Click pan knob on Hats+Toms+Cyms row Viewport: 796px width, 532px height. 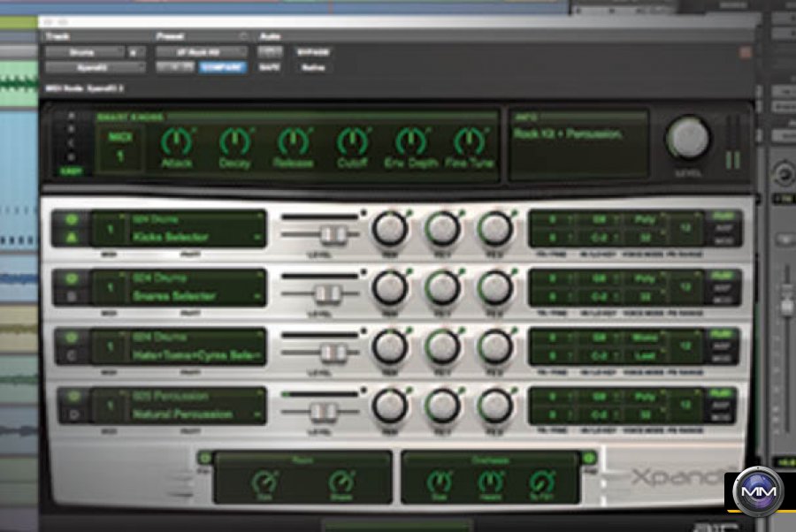(x=390, y=347)
